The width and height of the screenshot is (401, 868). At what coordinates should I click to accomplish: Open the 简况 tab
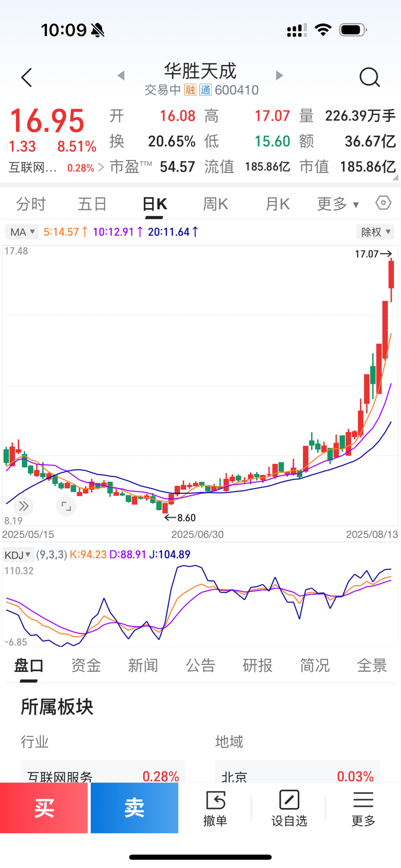(315, 665)
